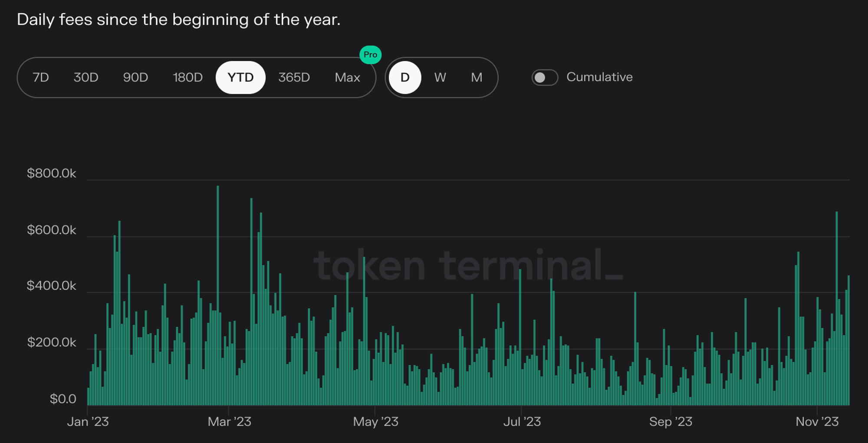Click the YTD range option

tap(240, 78)
